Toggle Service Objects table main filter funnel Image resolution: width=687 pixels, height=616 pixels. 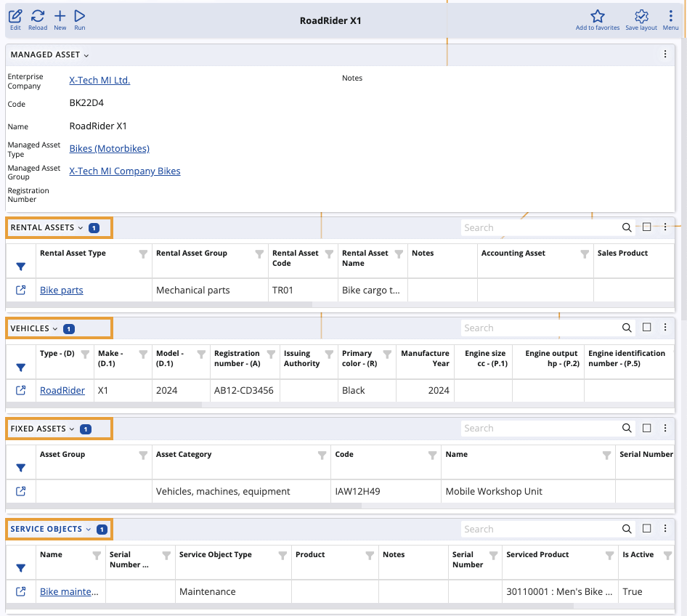(20, 568)
